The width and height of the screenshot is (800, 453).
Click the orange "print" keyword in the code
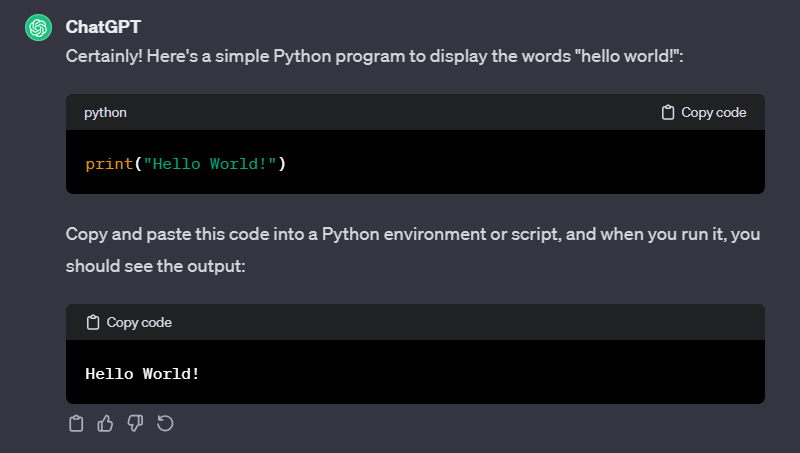point(109,163)
